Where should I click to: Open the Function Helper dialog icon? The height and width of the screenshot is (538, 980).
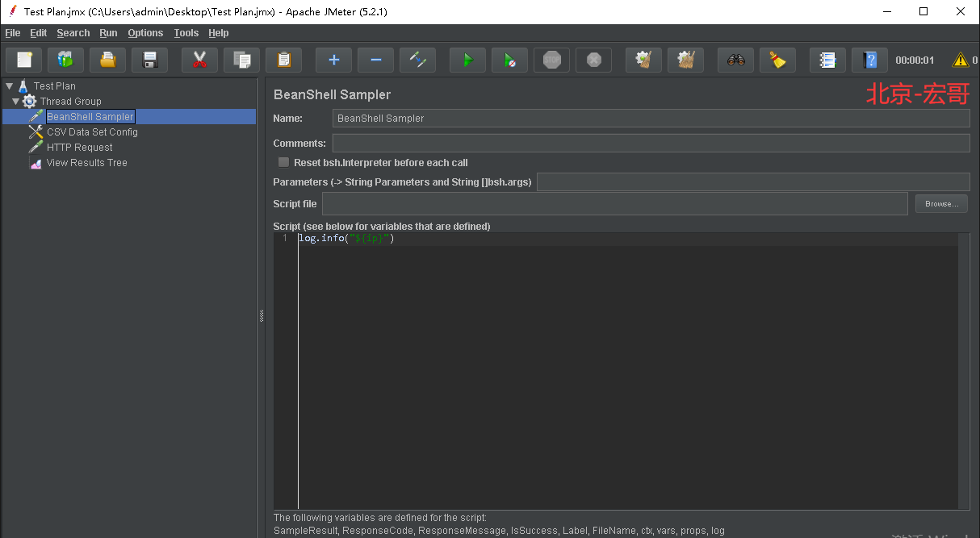pyautogui.click(x=828, y=60)
